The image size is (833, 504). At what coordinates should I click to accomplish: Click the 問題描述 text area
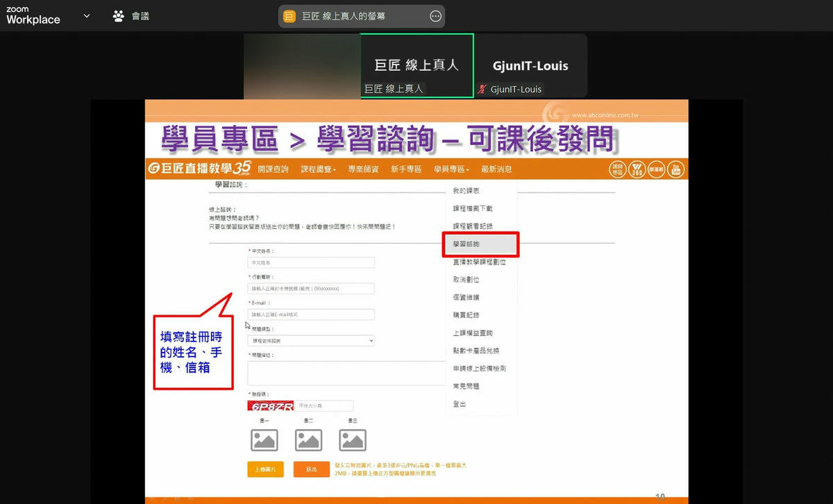point(346,373)
